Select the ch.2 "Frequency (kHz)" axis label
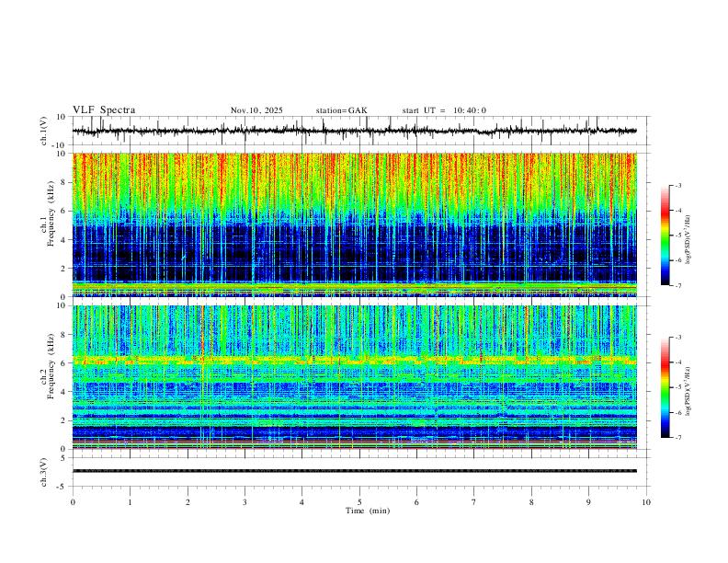Viewport: 728px width, 563px height. pyautogui.click(x=51, y=366)
